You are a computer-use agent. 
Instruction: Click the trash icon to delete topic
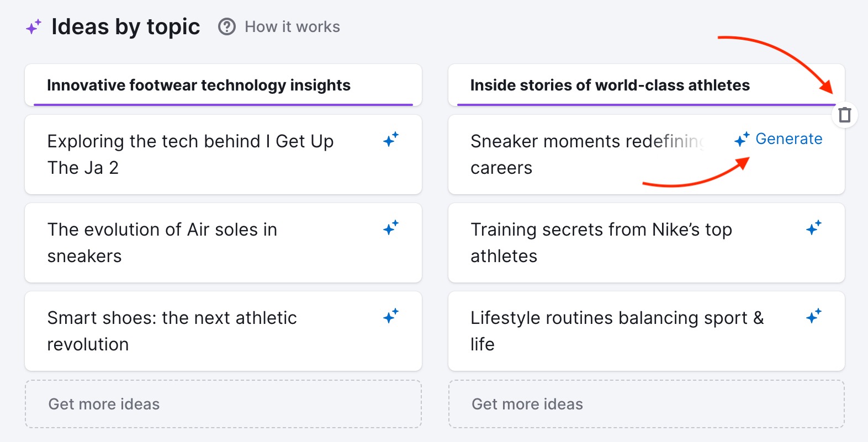844,115
